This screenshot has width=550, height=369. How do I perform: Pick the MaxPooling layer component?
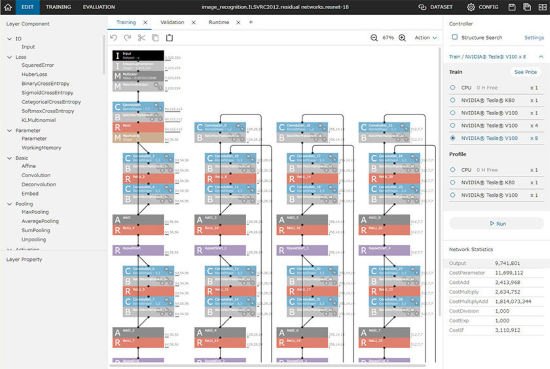pos(35,212)
